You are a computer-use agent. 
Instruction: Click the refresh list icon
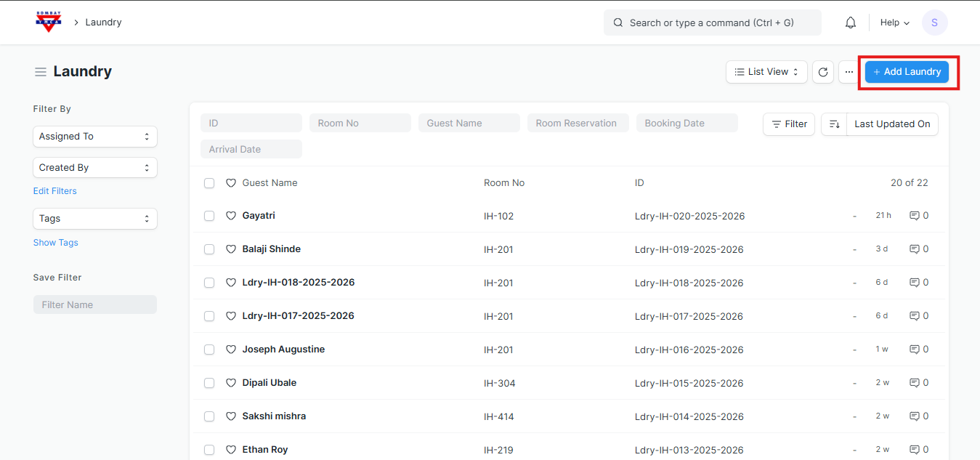coord(823,72)
